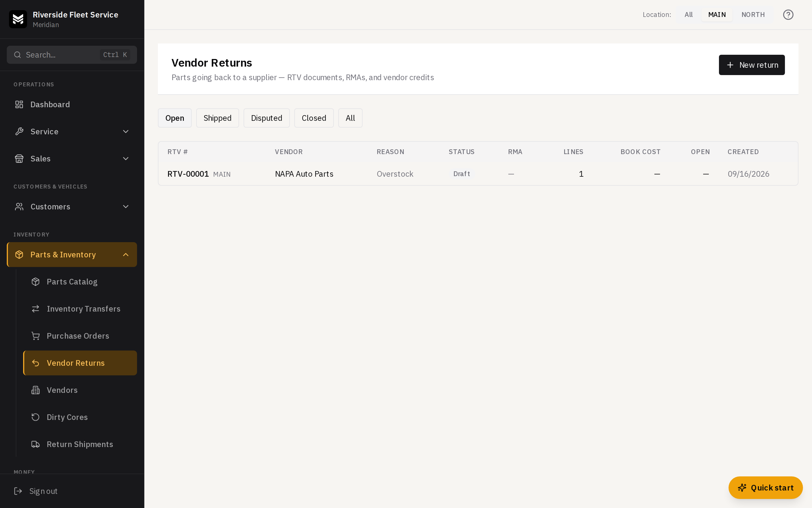This screenshot has height=508, width=812.
Task: Click the Vendors building icon
Action: click(x=36, y=390)
